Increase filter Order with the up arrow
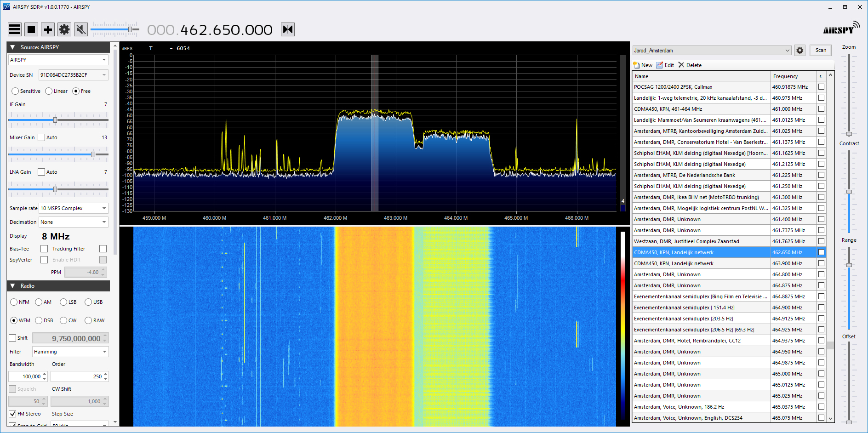 (106, 374)
